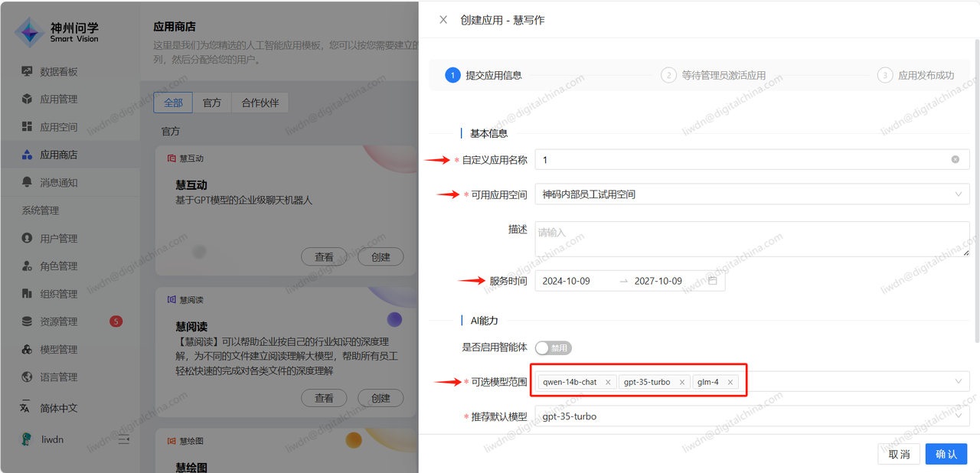
Task: Click into the 描述 text area
Action: point(750,240)
